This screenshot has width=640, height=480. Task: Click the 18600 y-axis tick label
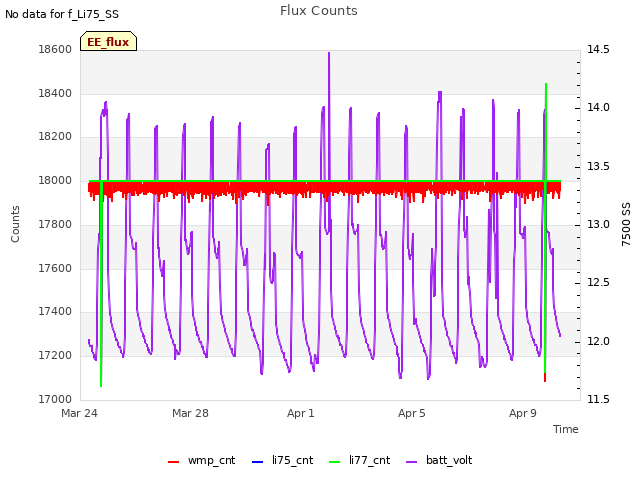click(x=55, y=49)
